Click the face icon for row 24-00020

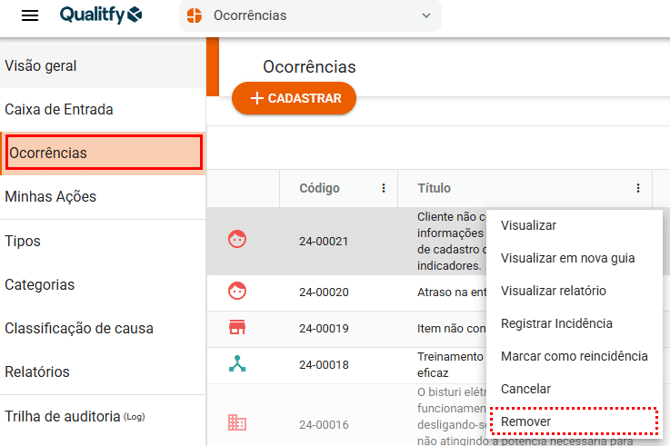[237, 291]
